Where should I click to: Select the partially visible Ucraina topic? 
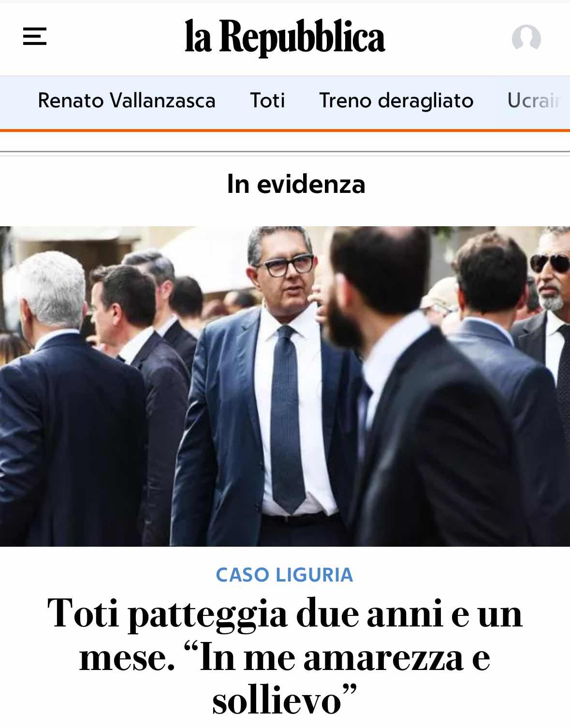536,101
